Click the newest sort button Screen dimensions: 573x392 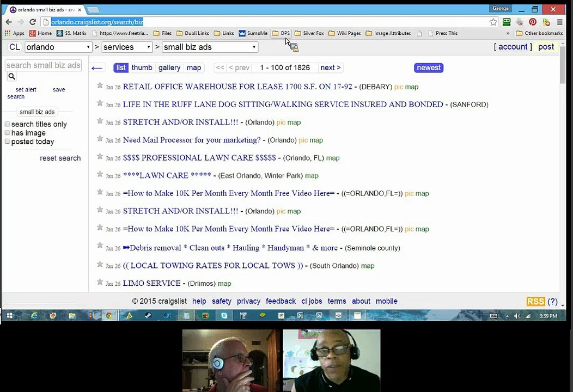[x=429, y=68]
